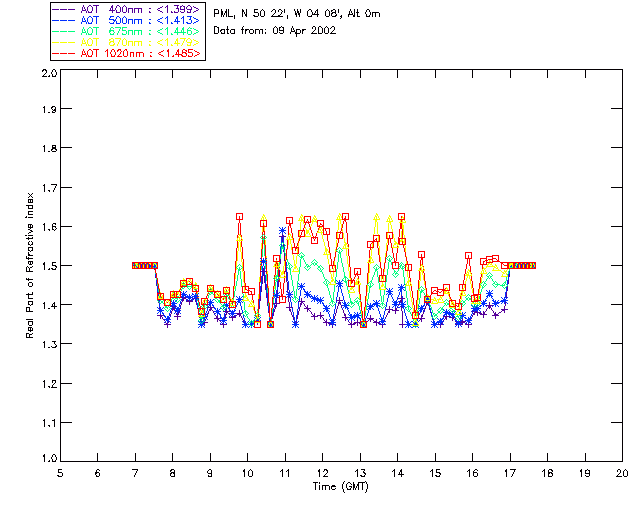Click the AOT 1020nm legend entry

coord(127,53)
